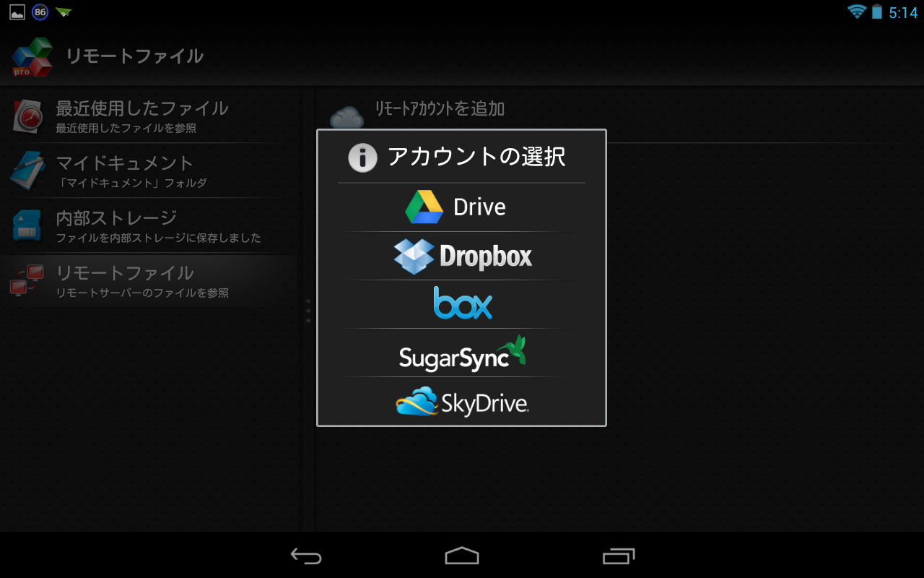Click subtitle リモートサーバーのファイルを参照
This screenshot has height=578, width=924.
(142, 293)
